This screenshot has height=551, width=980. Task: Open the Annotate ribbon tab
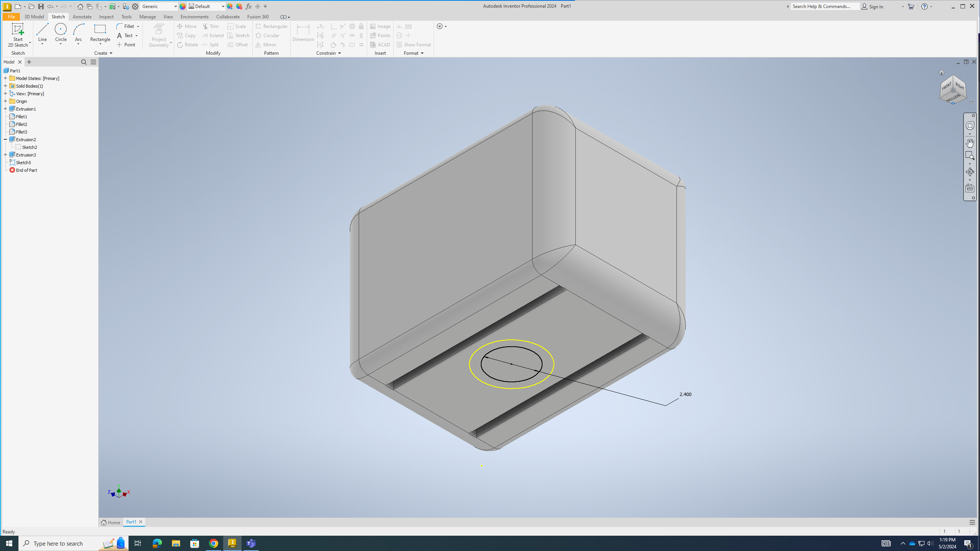coord(82,17)
